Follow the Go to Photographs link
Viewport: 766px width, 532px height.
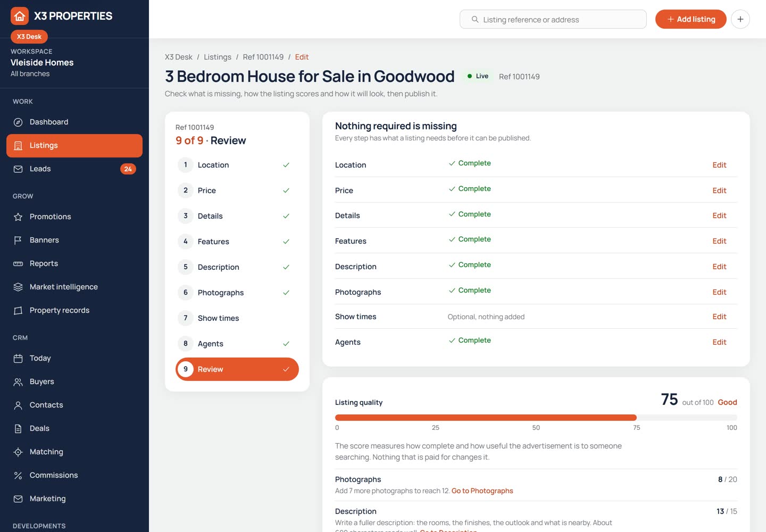point(482,491)
